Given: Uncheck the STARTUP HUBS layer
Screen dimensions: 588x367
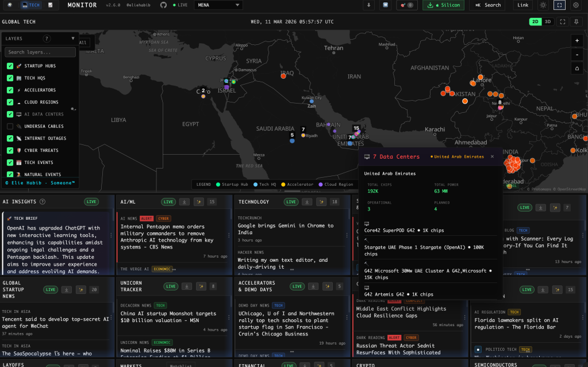Looking at the screenshot, I should click(9, 65).
